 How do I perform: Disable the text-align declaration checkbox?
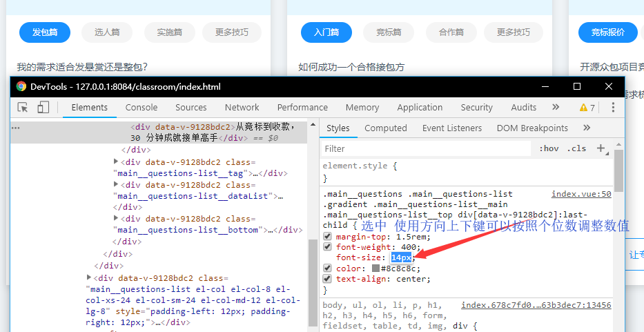tap(327, 279)
